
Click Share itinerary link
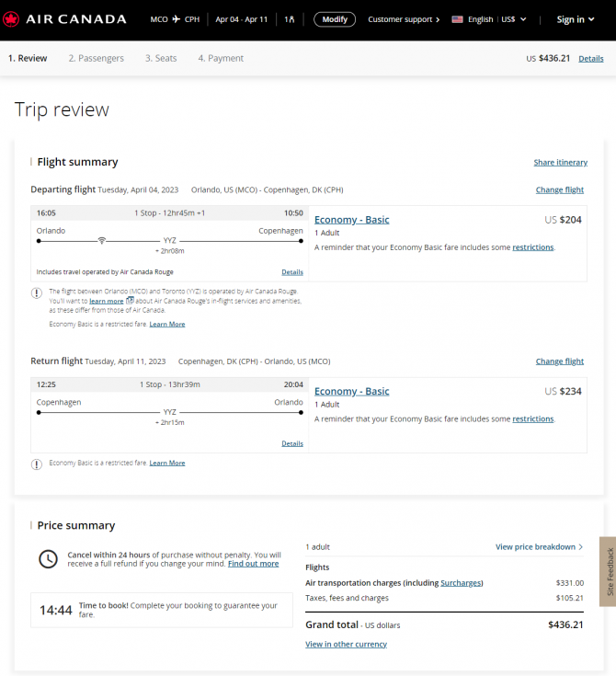tap(561, 163)
